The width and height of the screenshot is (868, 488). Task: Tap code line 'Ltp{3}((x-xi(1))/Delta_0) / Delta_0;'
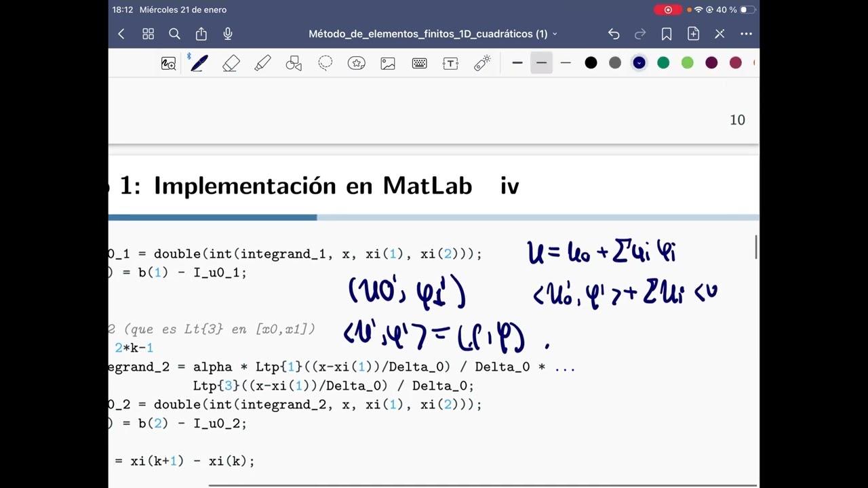[334, 386]
